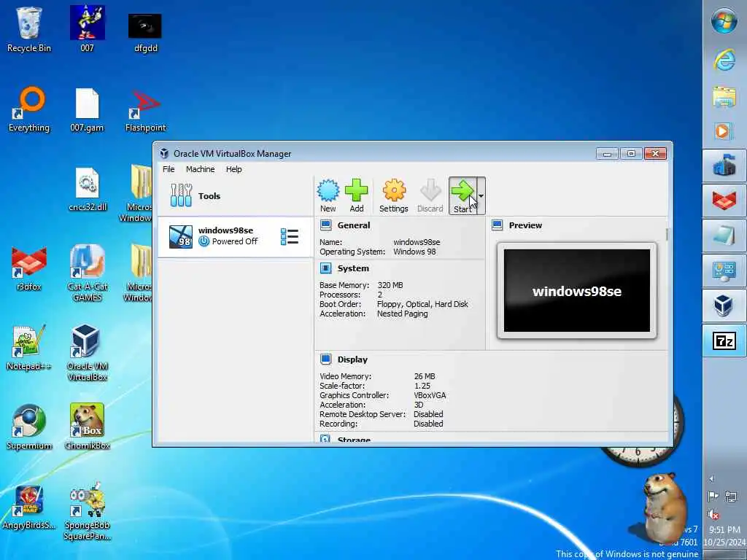Start the VM with the green arrow

[462, 195]
